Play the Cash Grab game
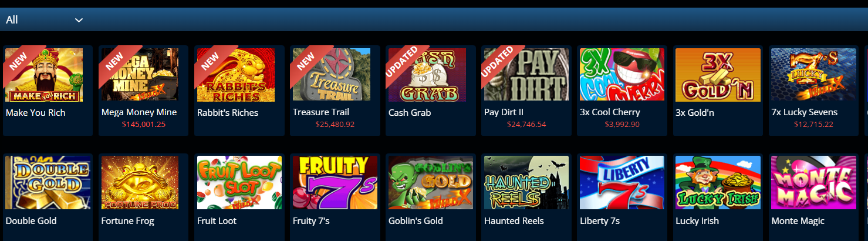The width and height of the screenshot is (868, 241). click(427, 75)
